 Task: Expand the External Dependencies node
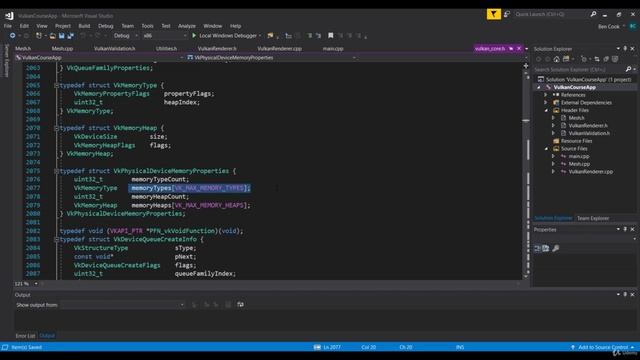(546, 103)
